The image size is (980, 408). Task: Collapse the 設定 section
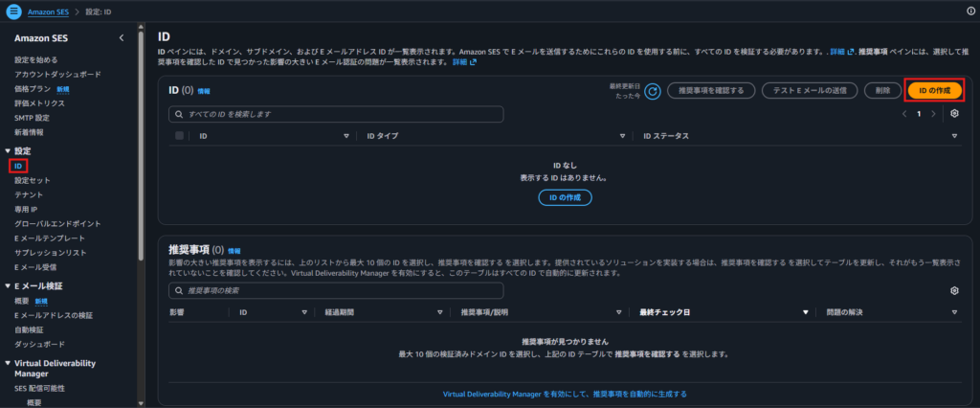[8, 151]
